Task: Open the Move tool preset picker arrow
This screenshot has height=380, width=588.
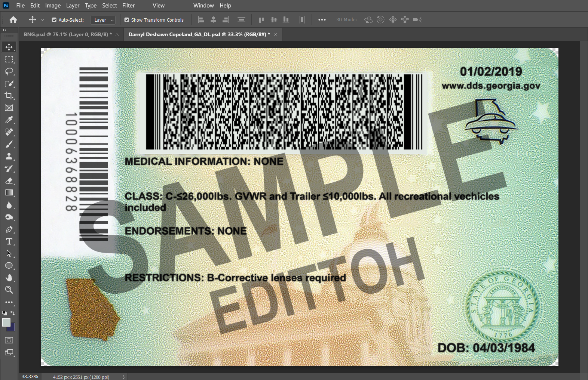Action: pyautogui.click(x=42, y=20)
